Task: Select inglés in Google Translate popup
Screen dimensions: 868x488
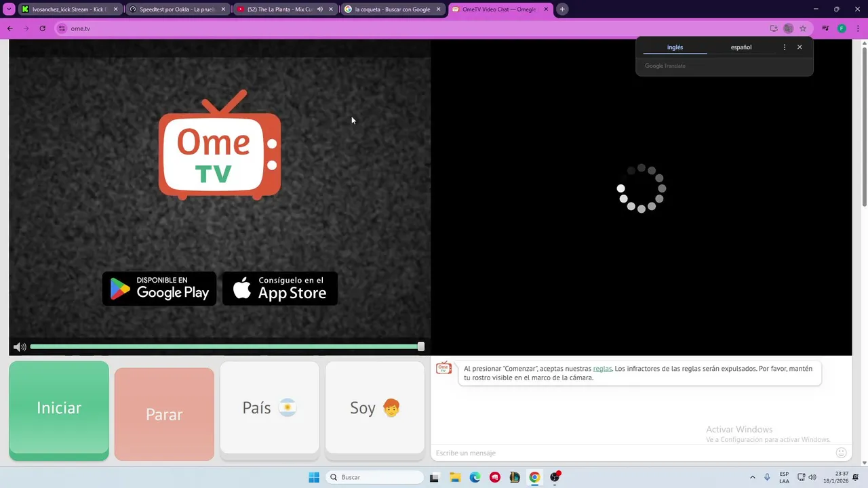Action: (x=675, y=47)
